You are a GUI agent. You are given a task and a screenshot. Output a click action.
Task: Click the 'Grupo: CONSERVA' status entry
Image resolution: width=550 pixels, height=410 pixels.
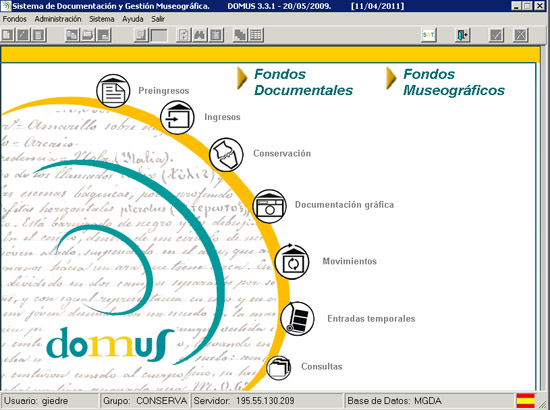pyautogui.click(x=145, y=401)
